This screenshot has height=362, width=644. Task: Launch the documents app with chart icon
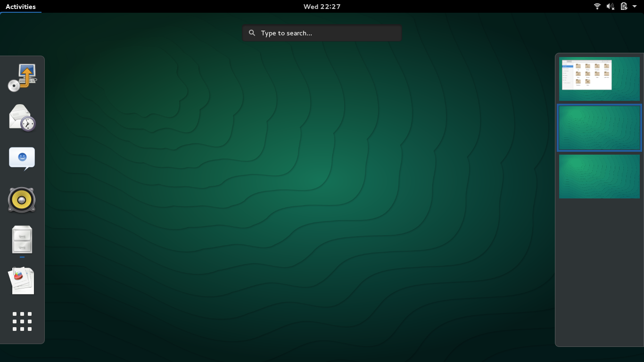22,281
